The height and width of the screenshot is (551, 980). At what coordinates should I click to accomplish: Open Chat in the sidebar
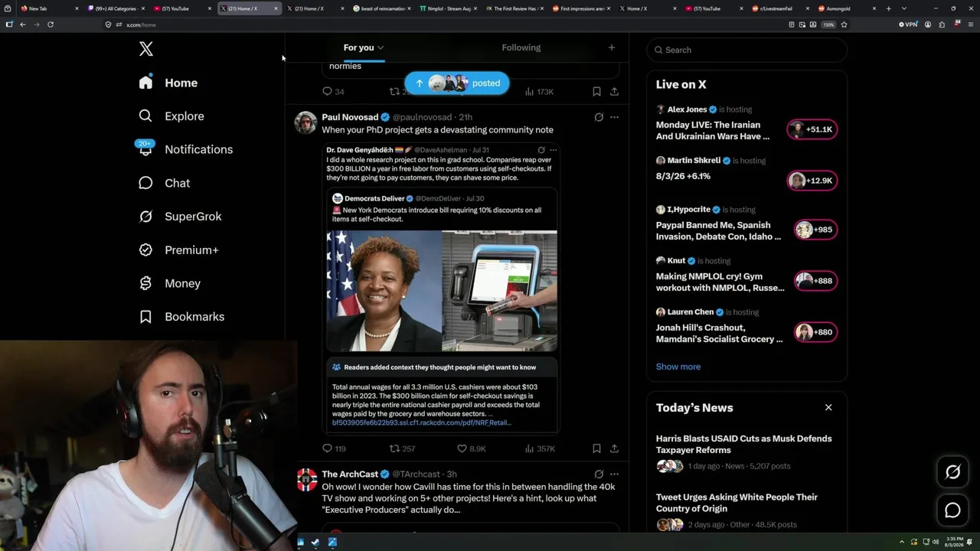(164, 183)
